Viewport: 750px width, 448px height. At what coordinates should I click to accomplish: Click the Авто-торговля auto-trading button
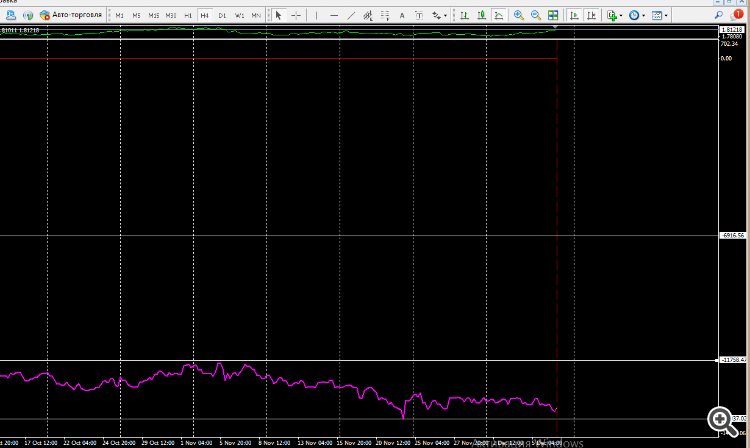pyautogui.click(x=71, y=15)
